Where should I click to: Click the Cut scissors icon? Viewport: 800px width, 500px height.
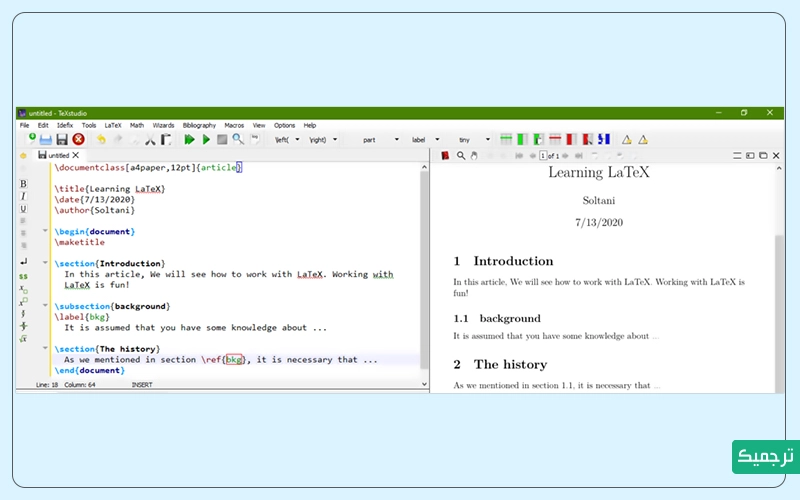click(x=150, y=140)
